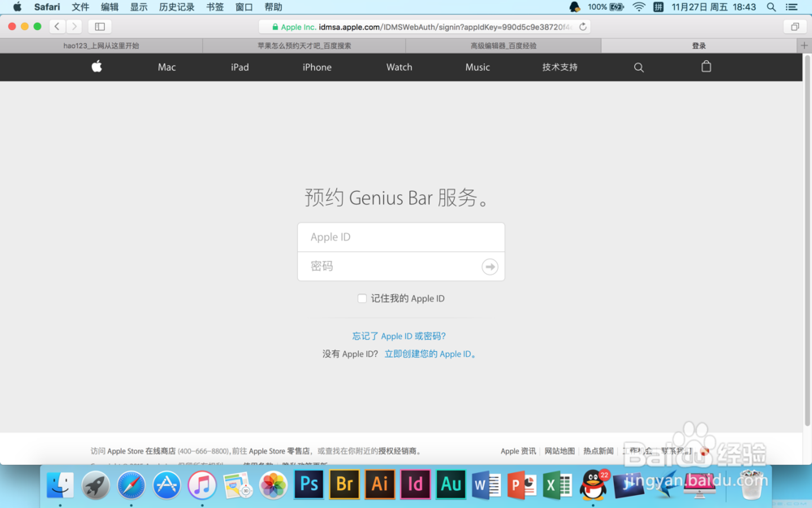Click the page vertical scrollbar
The width and height of the screenshot is (812, 508).
[x=807, y=241]
